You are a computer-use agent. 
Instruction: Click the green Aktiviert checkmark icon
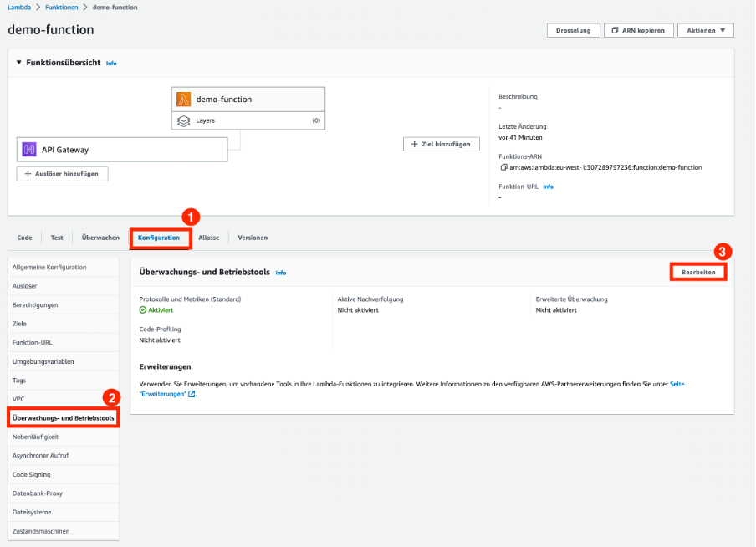143,310
